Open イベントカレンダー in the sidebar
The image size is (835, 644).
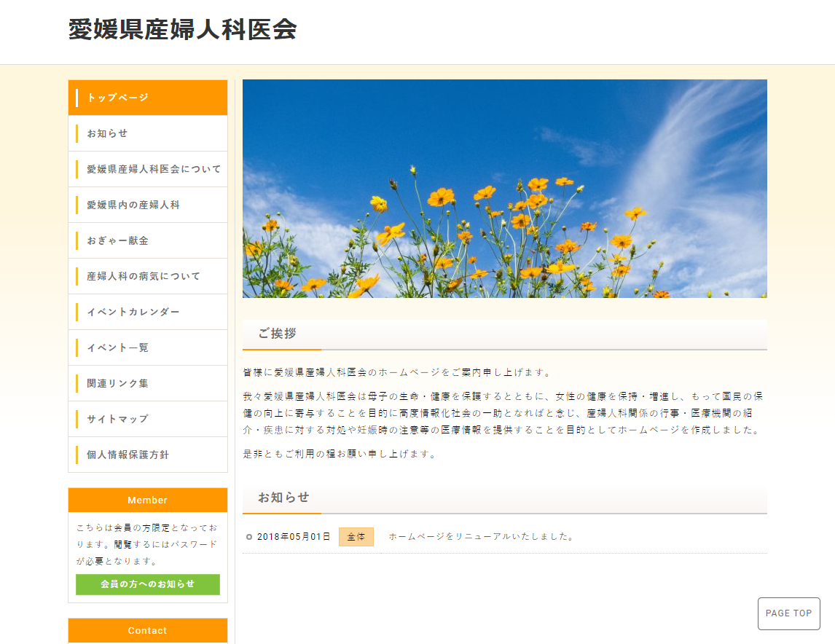click(x=148, y=312)
